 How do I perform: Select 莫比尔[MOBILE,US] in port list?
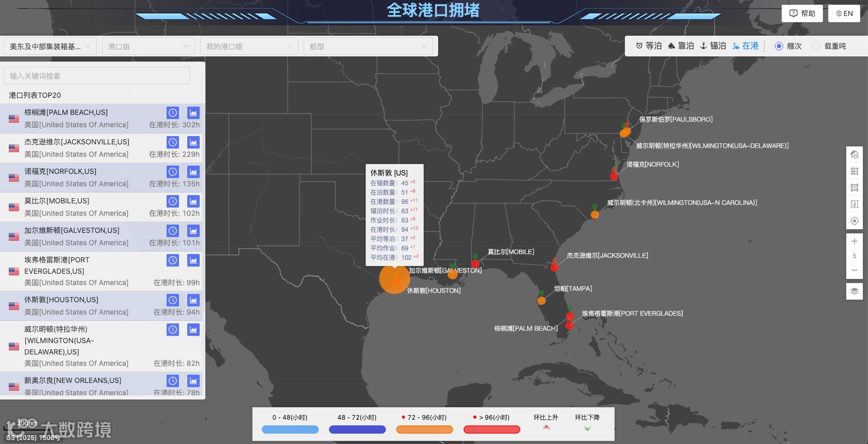[57, 201]
